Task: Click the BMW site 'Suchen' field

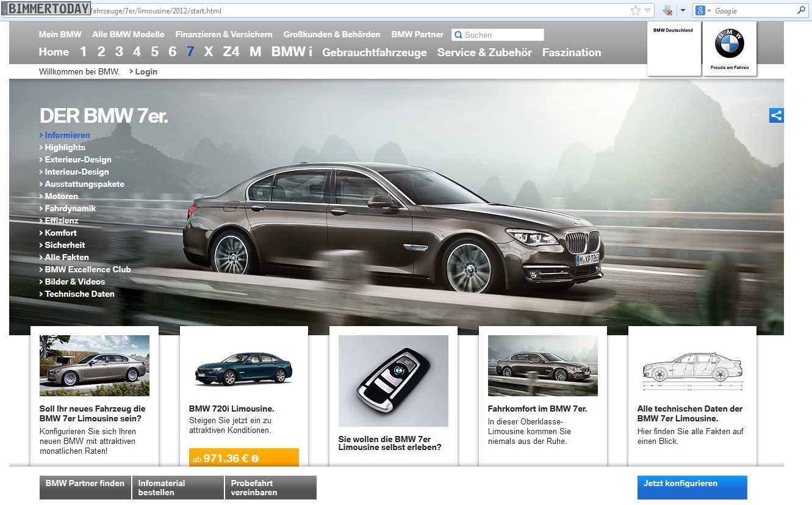Action: click(x=502, y=35)
